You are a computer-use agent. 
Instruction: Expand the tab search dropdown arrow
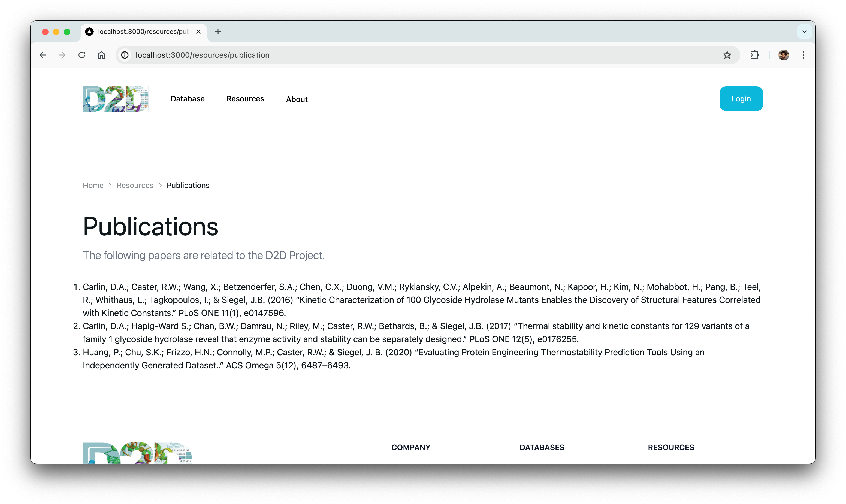(804, 32)
